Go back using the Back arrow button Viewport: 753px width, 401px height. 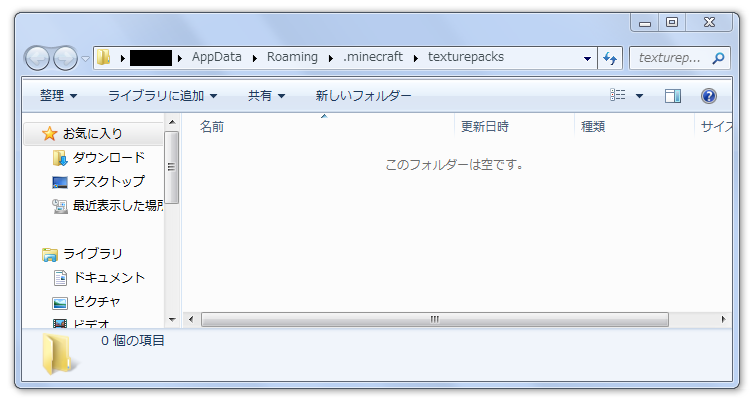pyautogui.click(x=37, y=59)
